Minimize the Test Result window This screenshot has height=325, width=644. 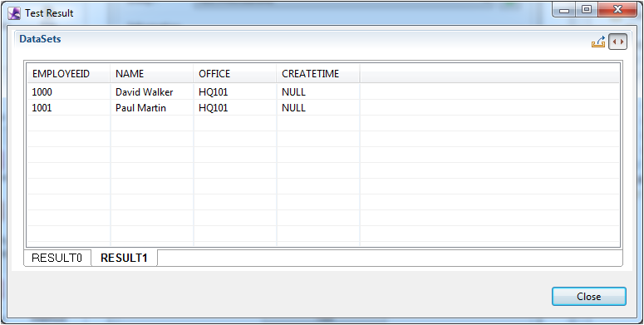coord(564,9)
